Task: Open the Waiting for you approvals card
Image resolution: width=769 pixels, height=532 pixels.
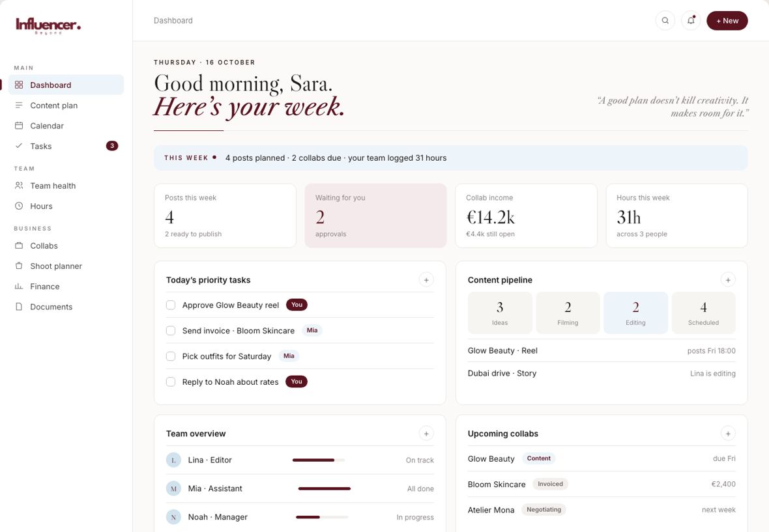Action: coord(375,216)
